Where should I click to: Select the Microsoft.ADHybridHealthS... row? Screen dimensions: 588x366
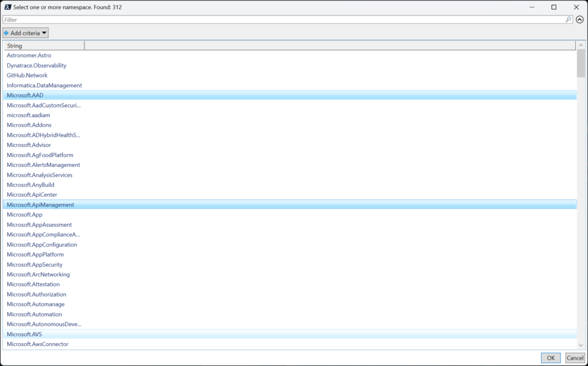290,135
